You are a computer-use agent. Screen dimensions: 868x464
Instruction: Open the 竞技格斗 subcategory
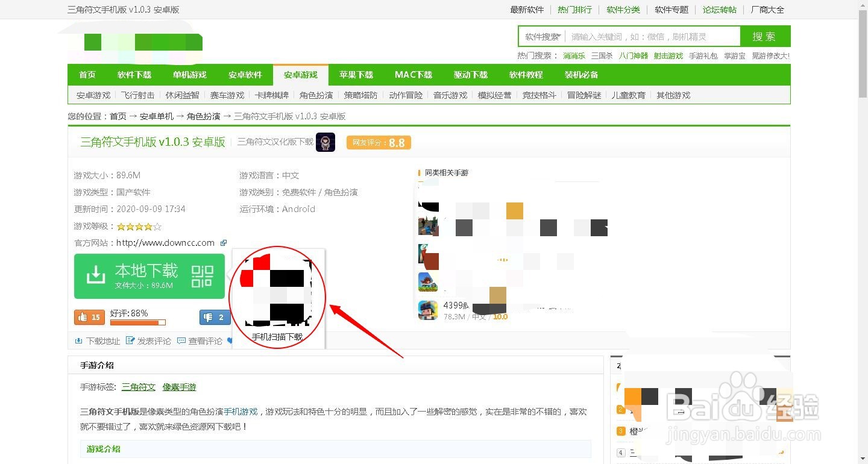(x=539, y=95)
